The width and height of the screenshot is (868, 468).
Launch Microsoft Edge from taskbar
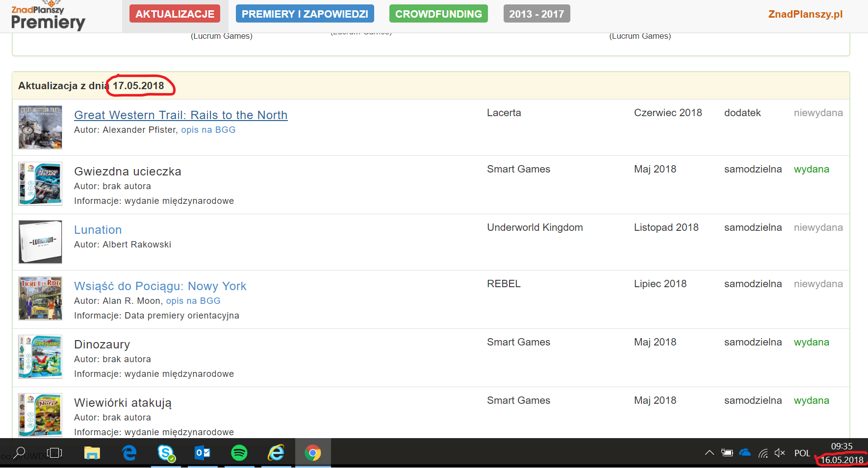[x=129, y=453]
